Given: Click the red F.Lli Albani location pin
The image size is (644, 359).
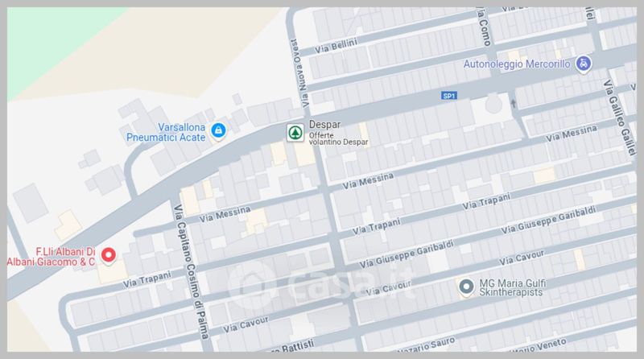Looking at the screenshot, I should pyautogui.click(x=109, y=255).
